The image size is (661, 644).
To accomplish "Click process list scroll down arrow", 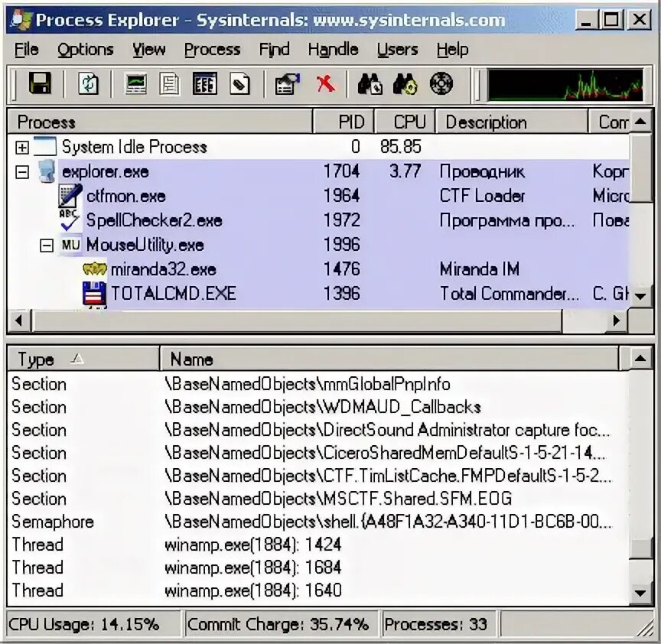I will 640,296.
